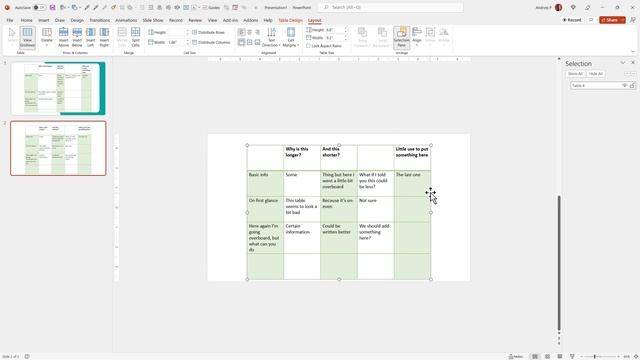This screenshot has width=640, height=360.
Task: Open the Table Design tab
Action: click(290, 20)
